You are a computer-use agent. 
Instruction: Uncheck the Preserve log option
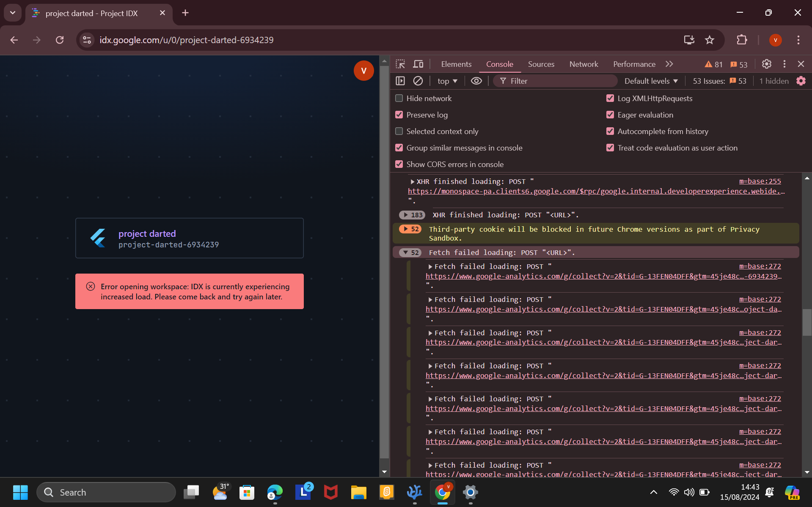coord(399,115)
